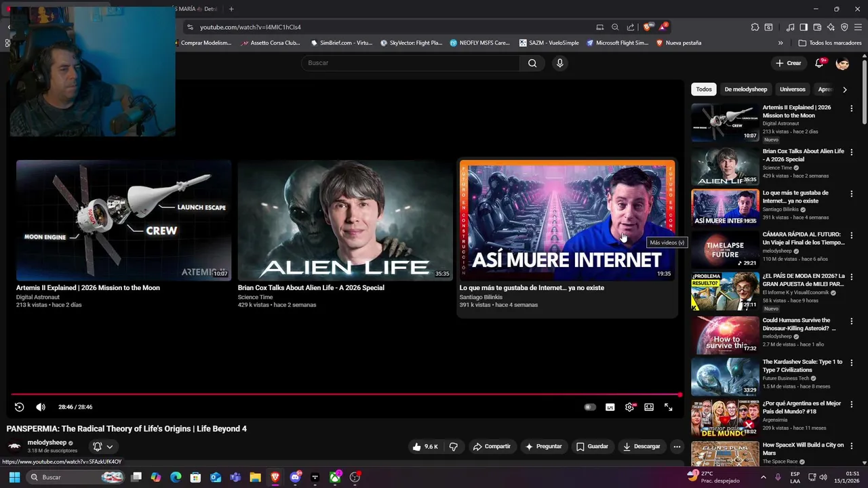
Task: Dislike the PANSPERMIA video
Action: click(x=454, y=447)
